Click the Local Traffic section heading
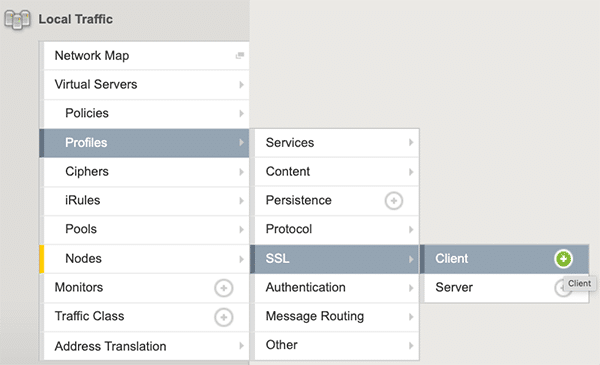Viewport: 600px width, 365px height. (x=76, y=20)
